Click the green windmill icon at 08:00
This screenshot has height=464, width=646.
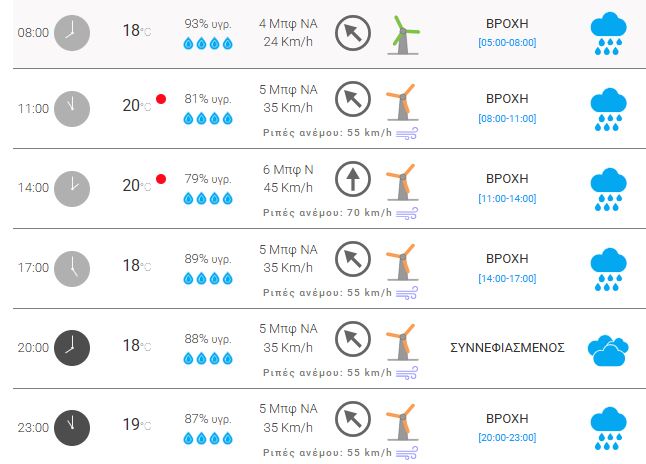[x=403, y=33]
